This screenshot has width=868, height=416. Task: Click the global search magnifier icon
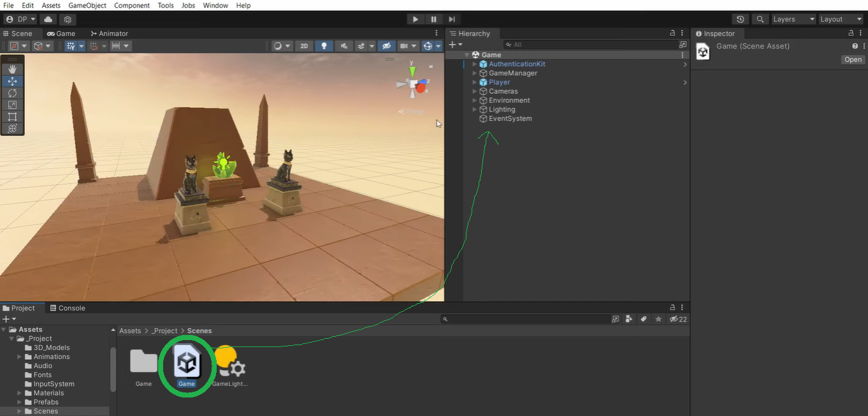(760, 19)
